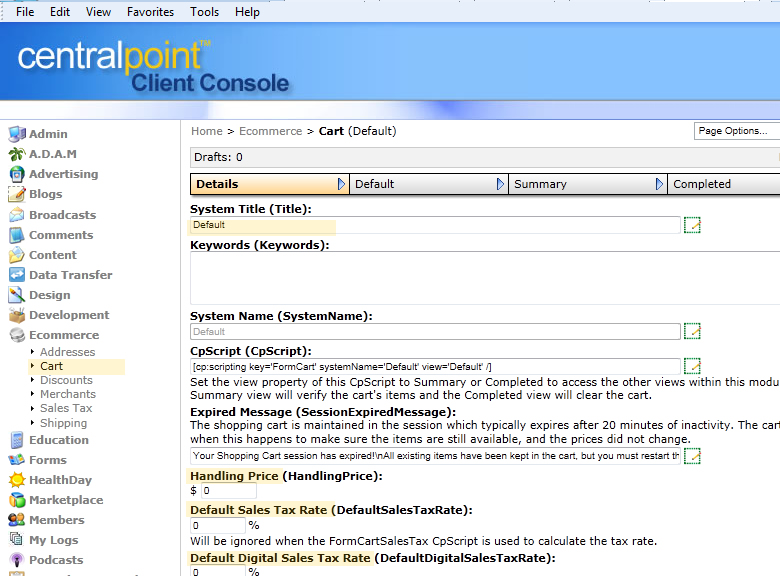Click the HealthDay sun icon
The height and width of the screenshot is (576, 780).
click(16, 480)
